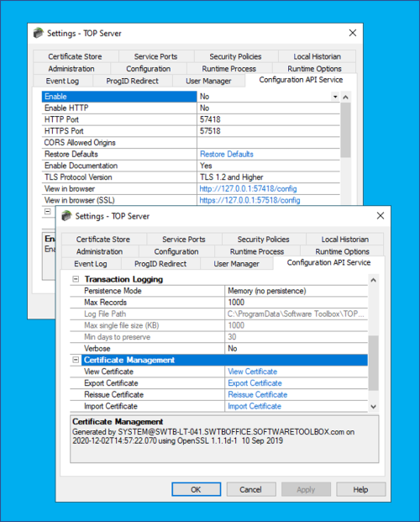Switch to Certificate Store tab in front window

103,240
